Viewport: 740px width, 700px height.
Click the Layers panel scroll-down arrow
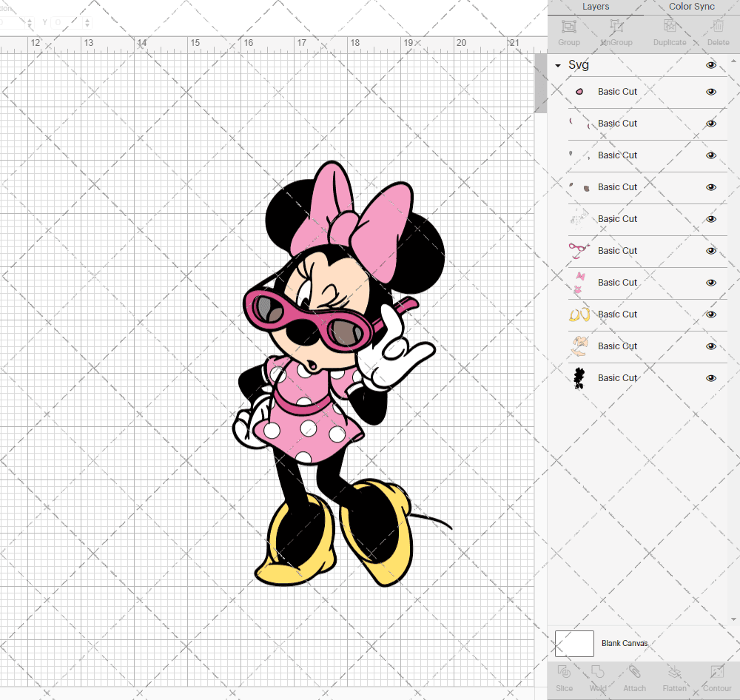coord(733,619)
